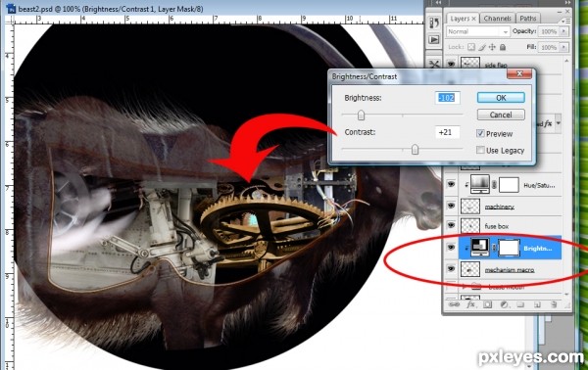Toggle visibility of Hue/Saturation layer

point(451,184)
